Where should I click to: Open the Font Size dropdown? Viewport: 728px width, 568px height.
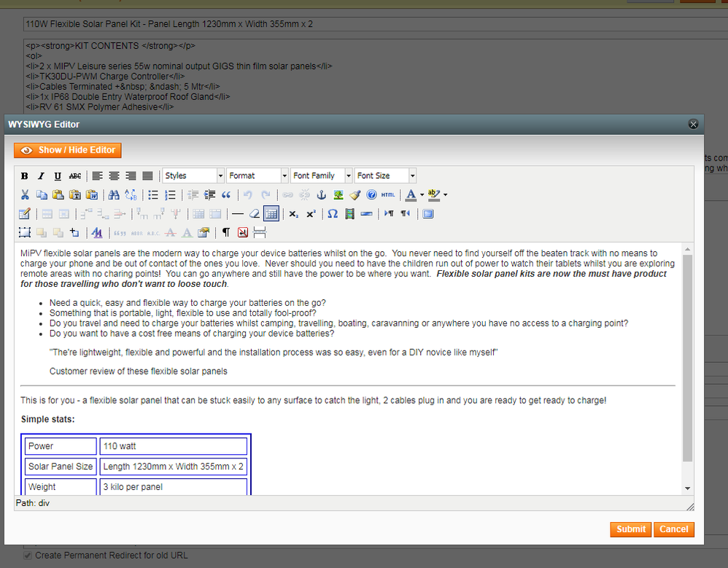point(385,176)
